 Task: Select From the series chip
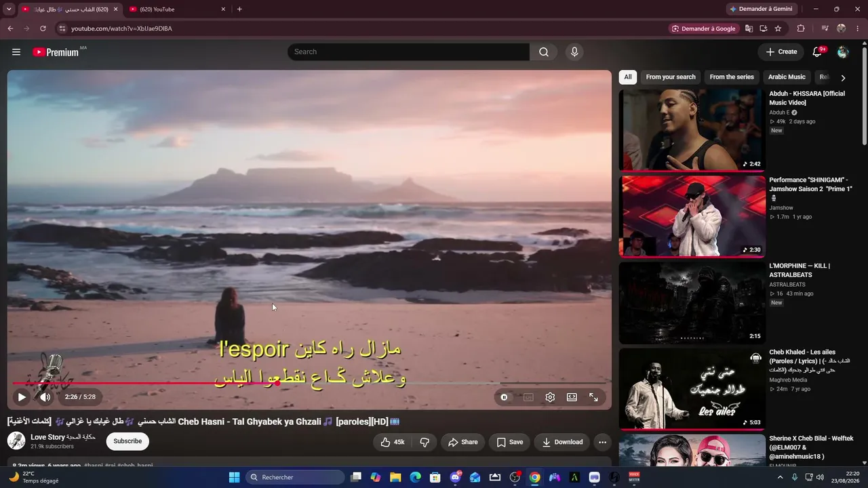732,77
